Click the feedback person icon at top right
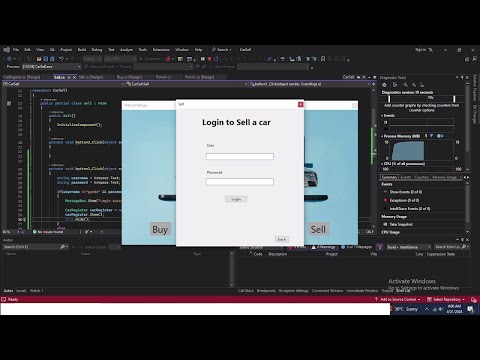 tap(474, 59)
